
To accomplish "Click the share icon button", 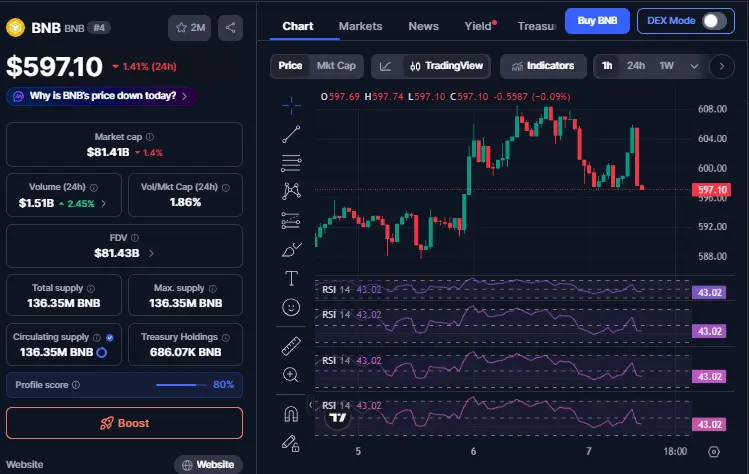I will 230,28.
